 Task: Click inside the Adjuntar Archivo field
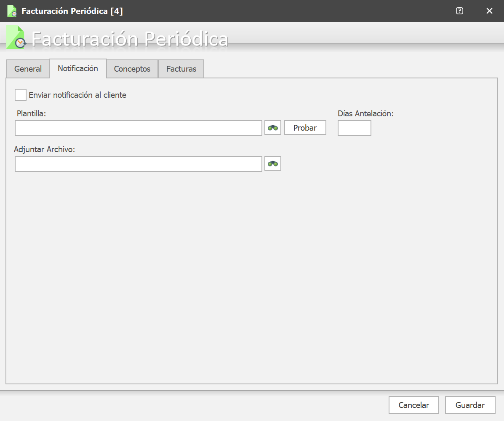point(139,164)
